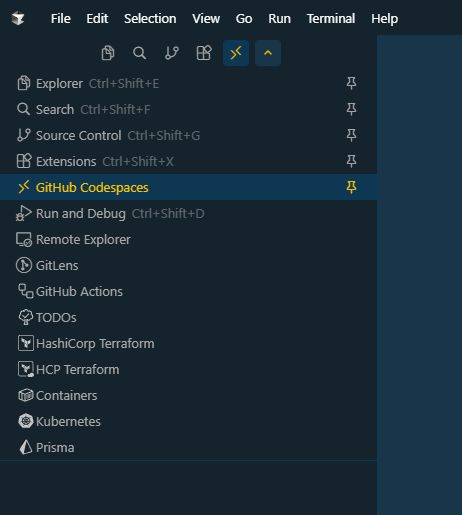This screenshot has height=515, width=462.
Task: Click the Search magnifier icon in the activity toolbar
Action: pos(140,53)
